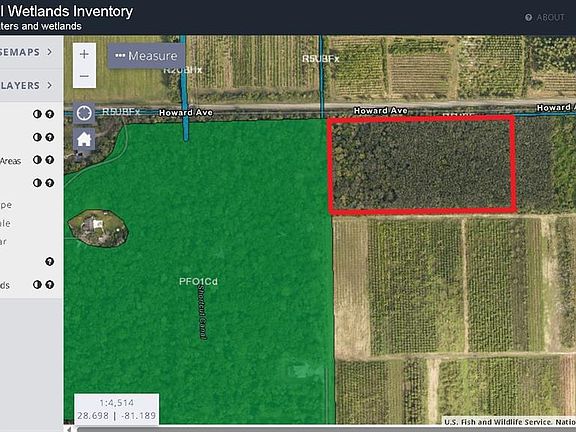
Task: Click the home extent icon
Action: (x=84, y=139)
